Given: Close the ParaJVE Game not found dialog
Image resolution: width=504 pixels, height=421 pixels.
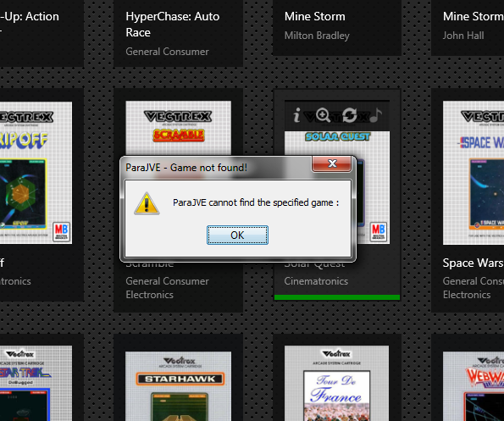Looking at the screenshot, I should point(331,163).
